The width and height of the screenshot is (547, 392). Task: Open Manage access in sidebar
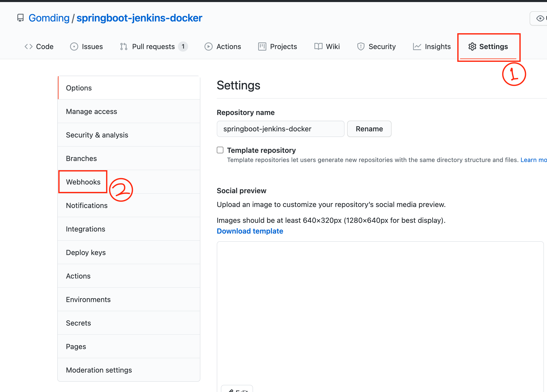pos(91,111)
